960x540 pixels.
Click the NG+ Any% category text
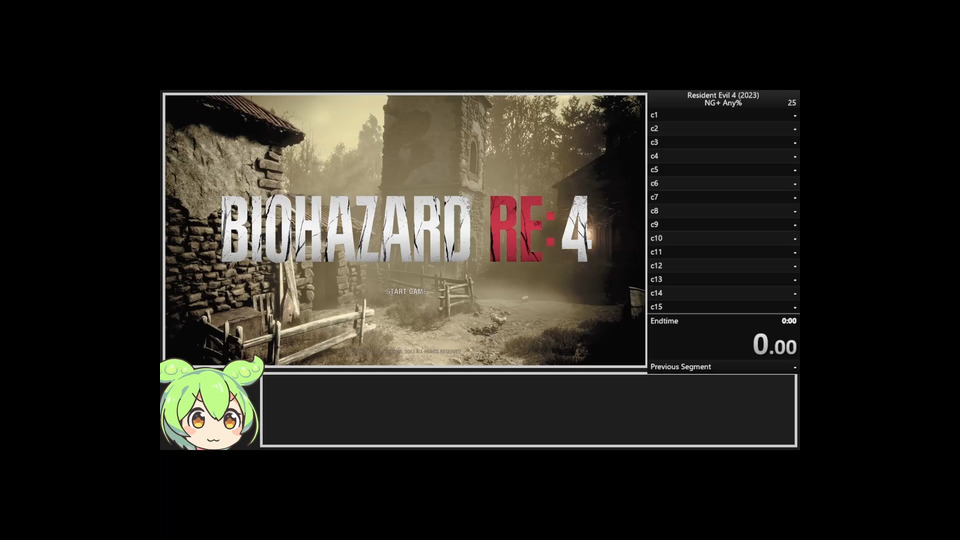[723, 103]
